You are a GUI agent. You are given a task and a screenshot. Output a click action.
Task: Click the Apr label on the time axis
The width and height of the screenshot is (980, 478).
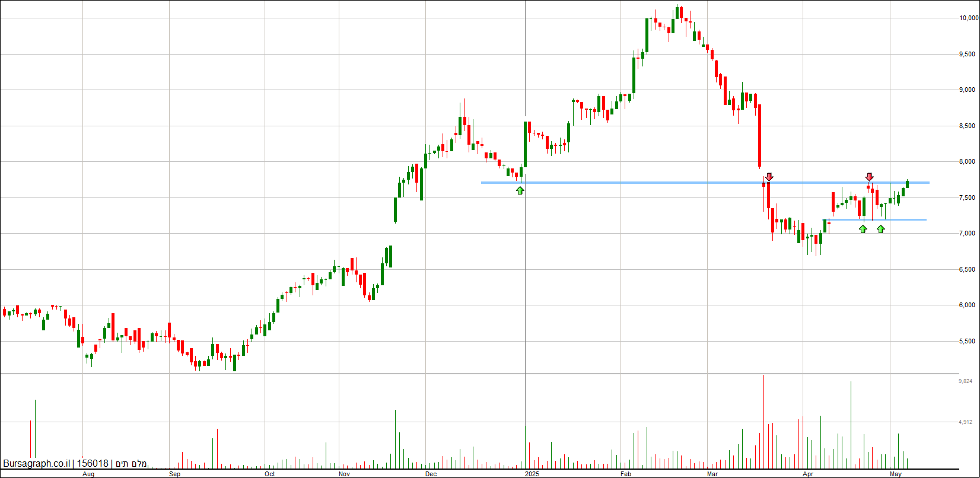click(x=808, y=474)
